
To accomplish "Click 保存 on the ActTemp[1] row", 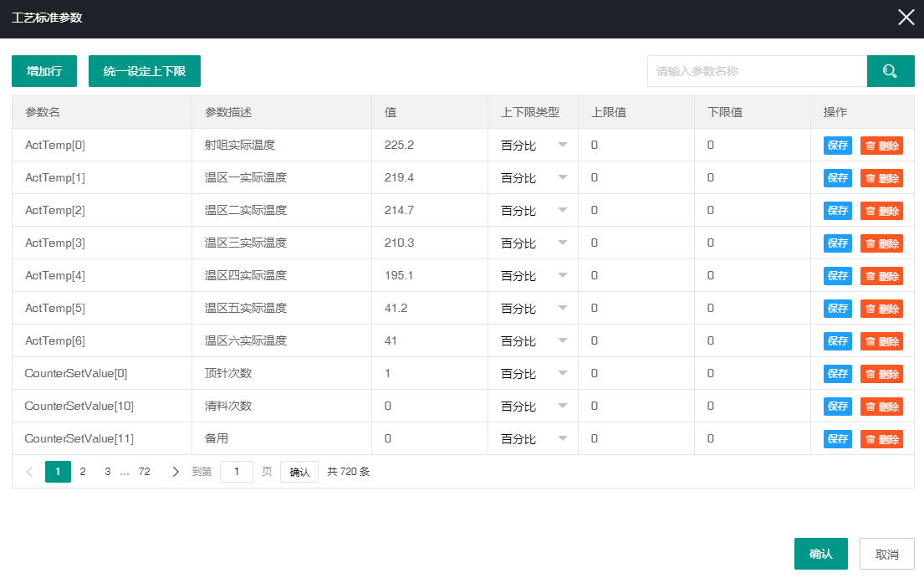I will 837,177.
